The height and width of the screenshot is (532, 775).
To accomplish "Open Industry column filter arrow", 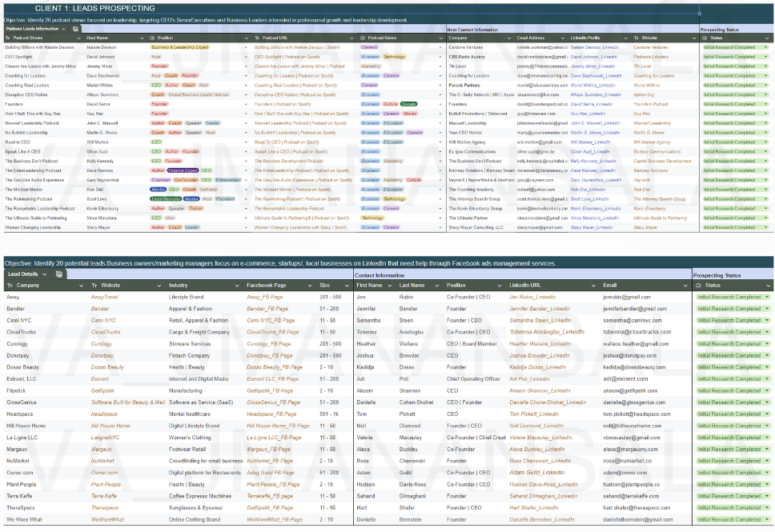I will coord(237,286).
